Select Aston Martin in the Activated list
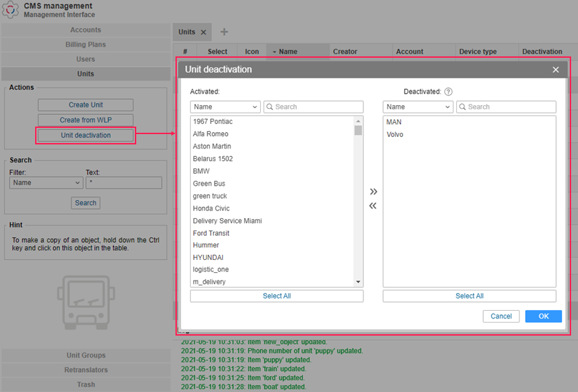 click(212, 146)
